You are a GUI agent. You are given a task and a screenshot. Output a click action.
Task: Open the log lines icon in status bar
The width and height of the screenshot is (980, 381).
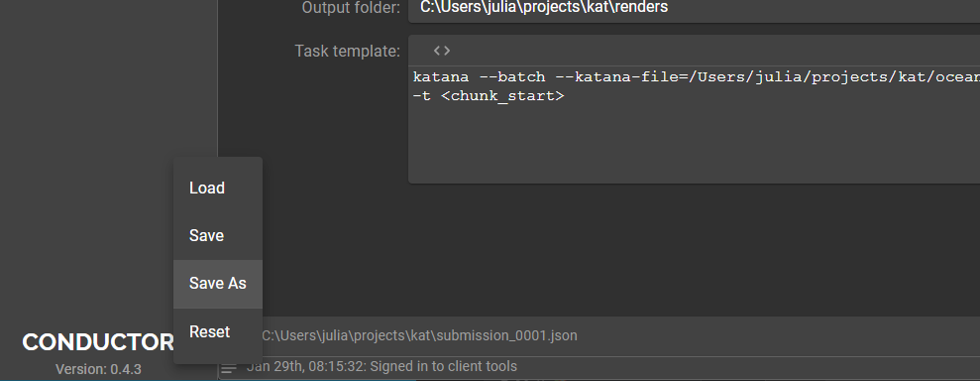229,369
